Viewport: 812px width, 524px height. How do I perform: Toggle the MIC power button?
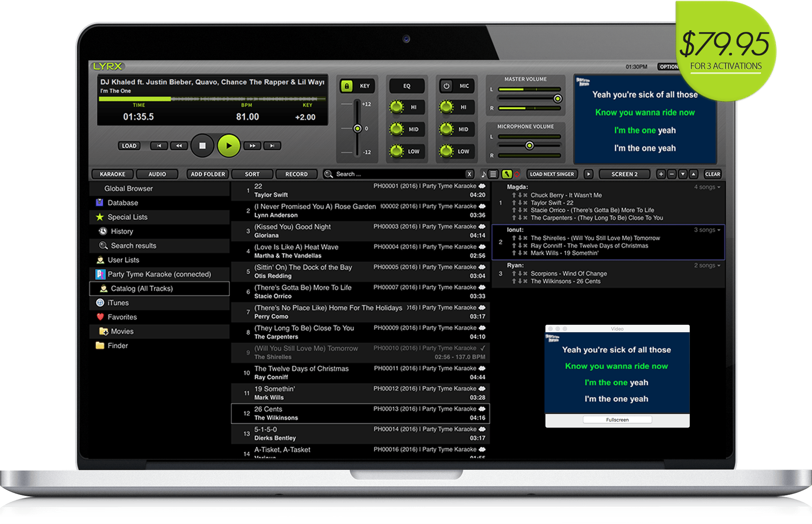447,86
